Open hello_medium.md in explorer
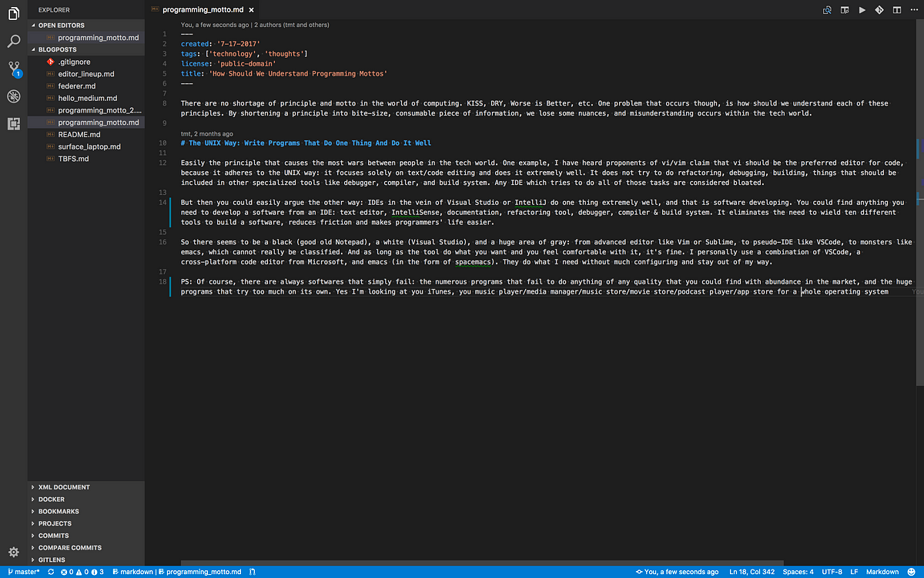 86,98
